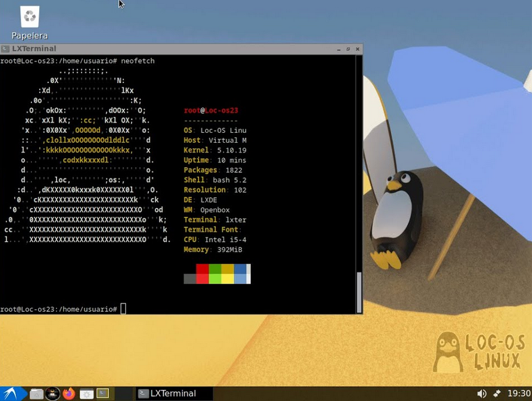
Task: Switch to the first workspace in pager
Action: pyautogui.click(x=103, y=394)
